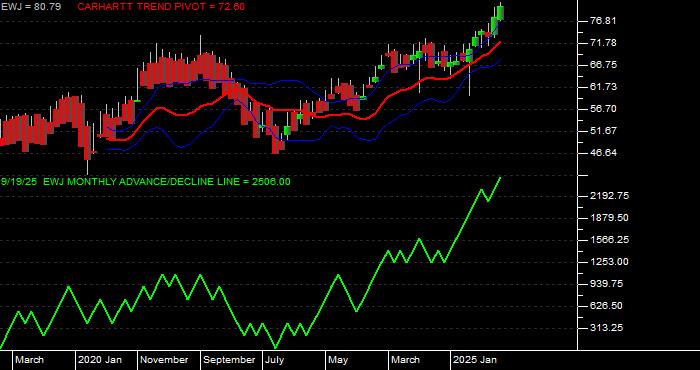Viewport: 700px width, 370px height.
Task: Click the September date marker
Action: [x=230, y=360]
